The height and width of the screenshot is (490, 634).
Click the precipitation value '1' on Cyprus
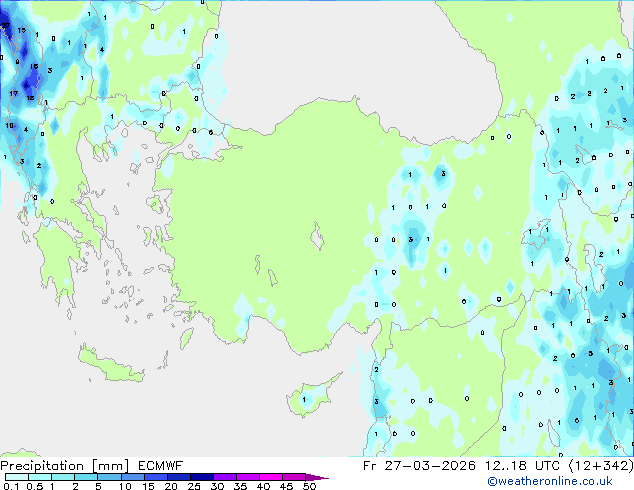(304, 399)
